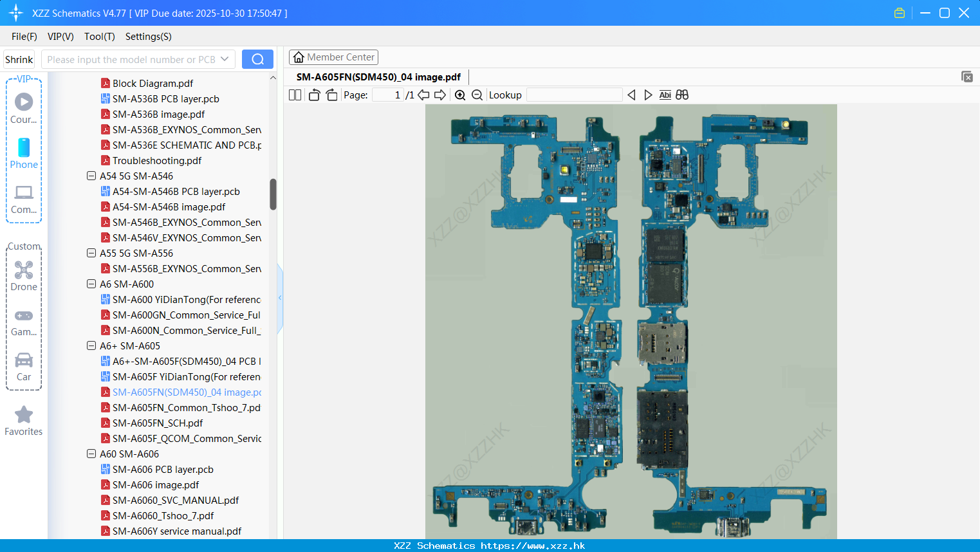Open SM-A606 image.pdf
This screenshot has height=552, width=980.
156,484
